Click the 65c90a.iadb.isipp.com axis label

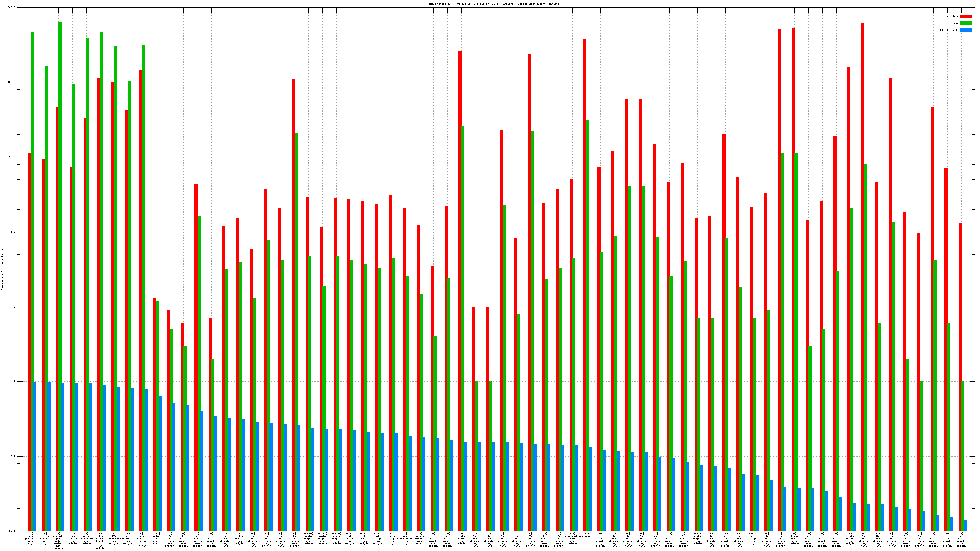pyautogui.click(x=697, y=538)
